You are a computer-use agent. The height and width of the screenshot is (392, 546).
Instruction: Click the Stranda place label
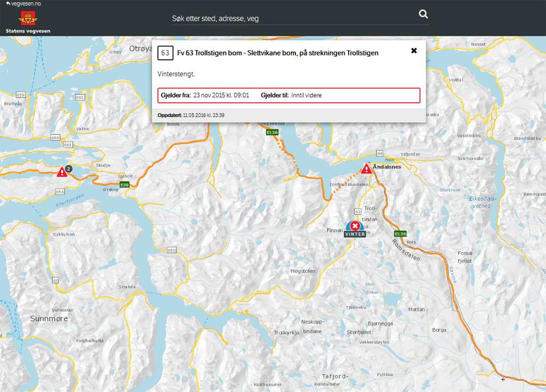click(127, 287)
